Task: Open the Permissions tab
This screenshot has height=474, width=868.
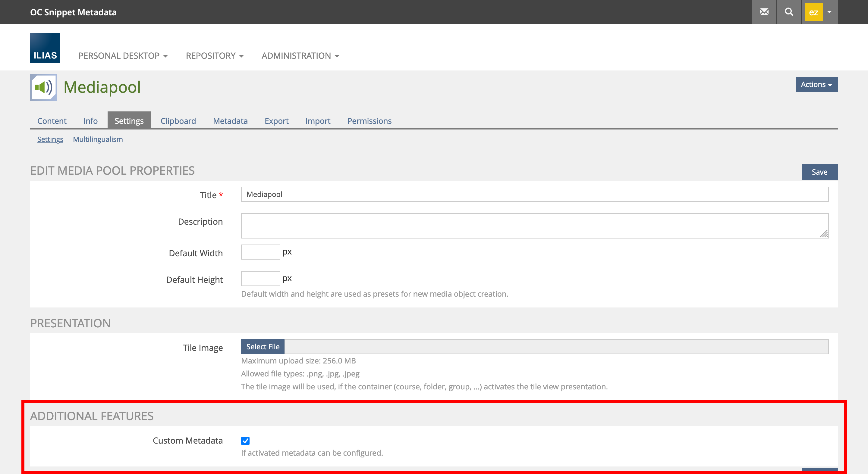Action: pyautogui.click(x=369, y=121)
